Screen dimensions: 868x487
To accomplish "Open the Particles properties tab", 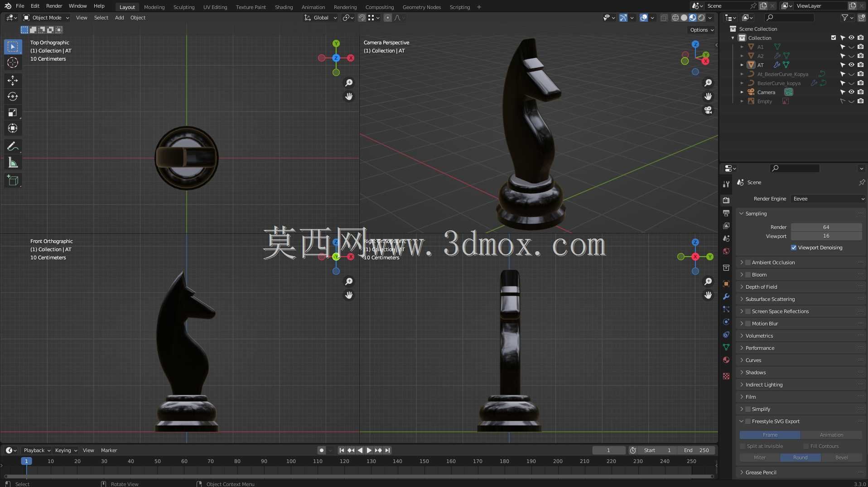I will [726, 309].
